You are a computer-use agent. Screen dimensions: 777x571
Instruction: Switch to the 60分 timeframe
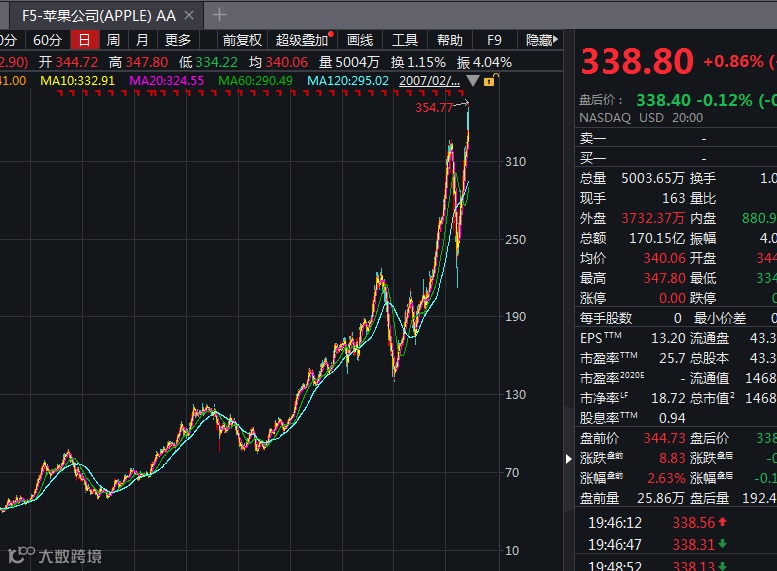click(x=47, y=40)
